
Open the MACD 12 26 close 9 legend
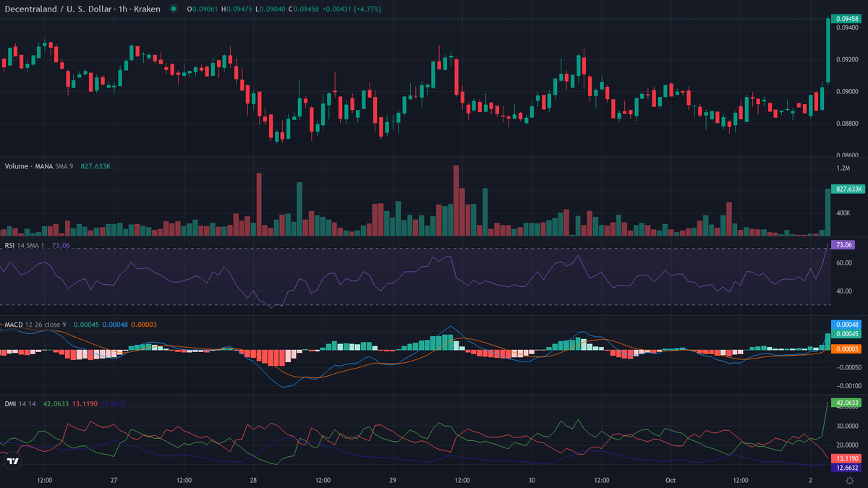point(35,325)
